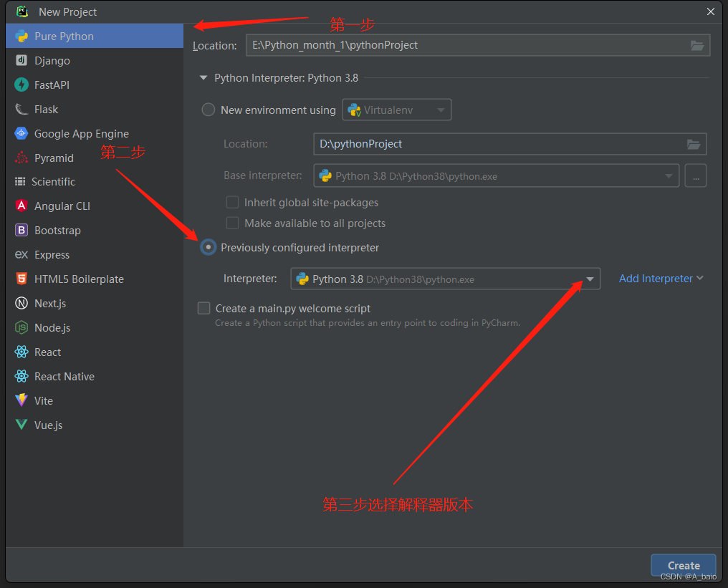Select Vite in the project list
The image size is (728, 588).
click(95, 400)
